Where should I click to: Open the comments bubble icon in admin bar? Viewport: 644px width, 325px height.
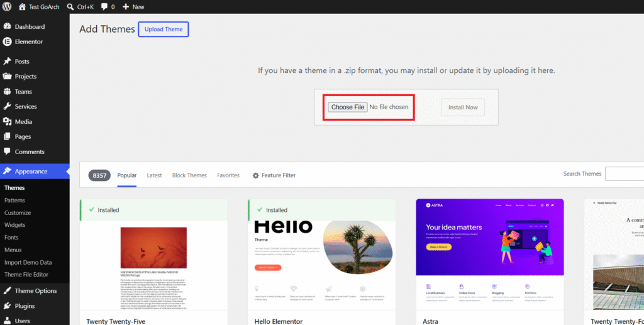(104, 6)
